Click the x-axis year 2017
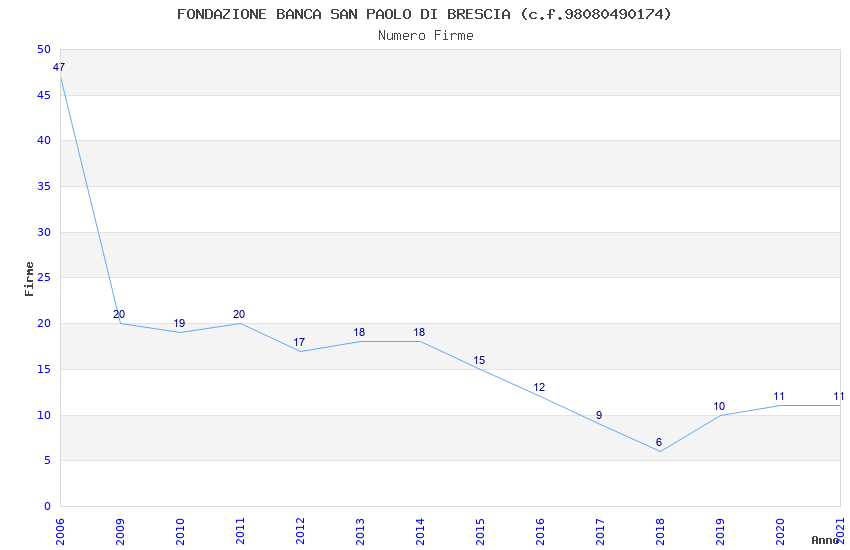The height and width of the screenshot is (550, 850). (600, 531)
